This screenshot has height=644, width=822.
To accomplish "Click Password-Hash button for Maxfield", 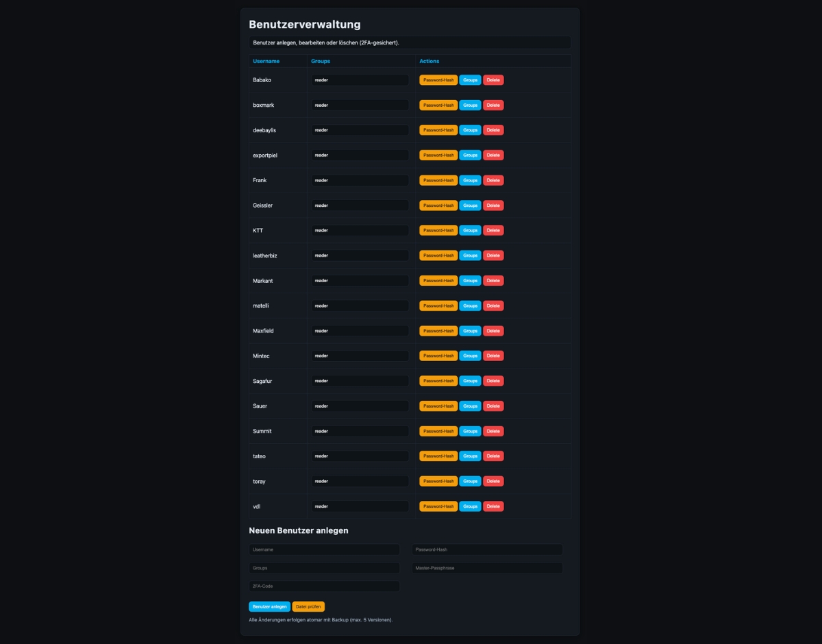I will (x=438, y=331).
